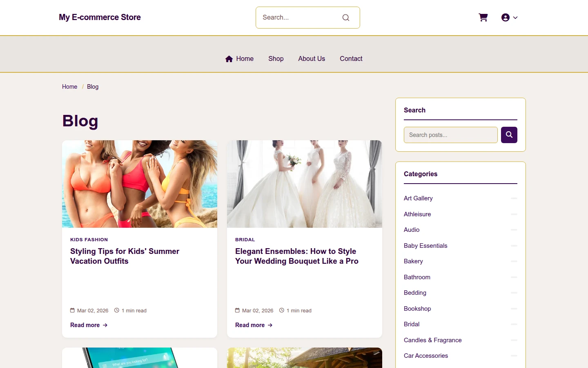Select the Contact menu item
Viewport: 588px width, 368px height.
point(351,59)
